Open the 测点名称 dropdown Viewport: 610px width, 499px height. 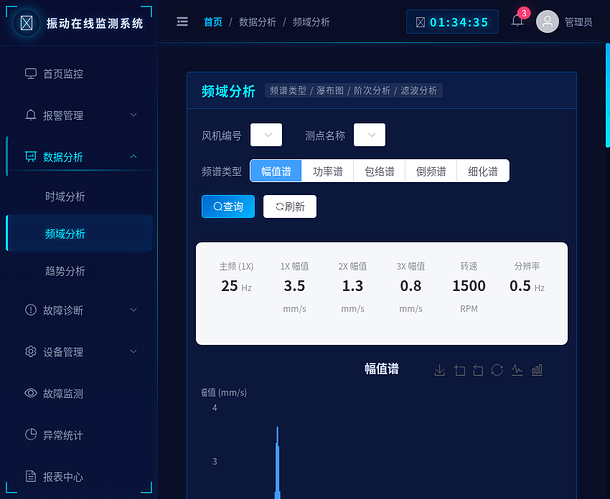coord(370,135)
